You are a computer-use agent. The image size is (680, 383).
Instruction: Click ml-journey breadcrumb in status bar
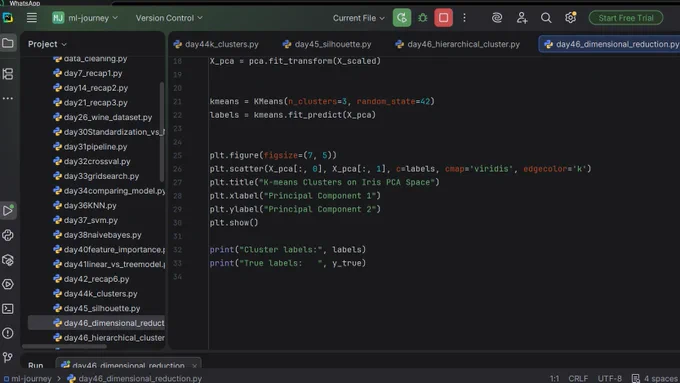click(x=27, y=378)
